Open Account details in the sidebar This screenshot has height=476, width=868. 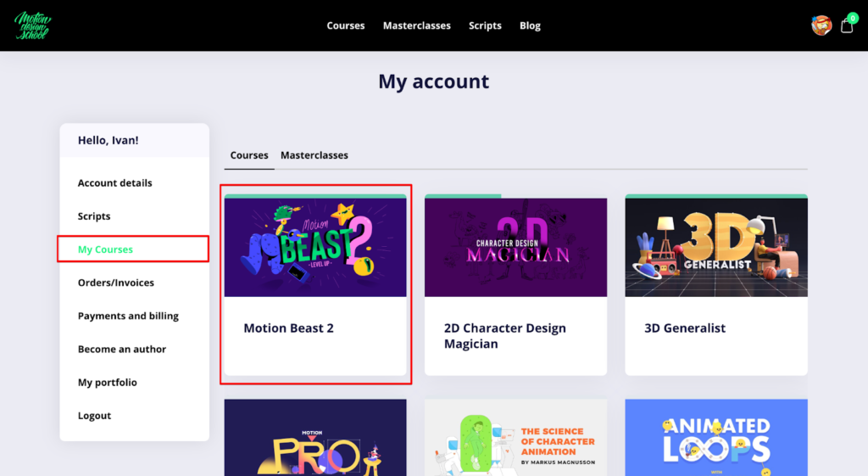point(115,183)
